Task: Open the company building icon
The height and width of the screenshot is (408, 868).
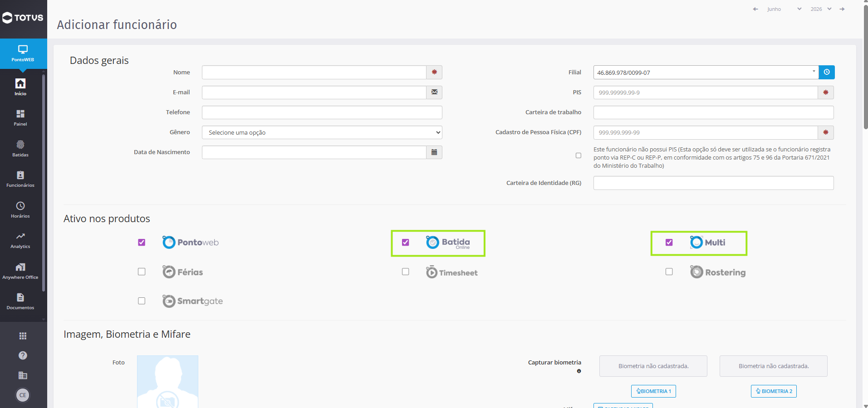Action: tap(23, 375)
